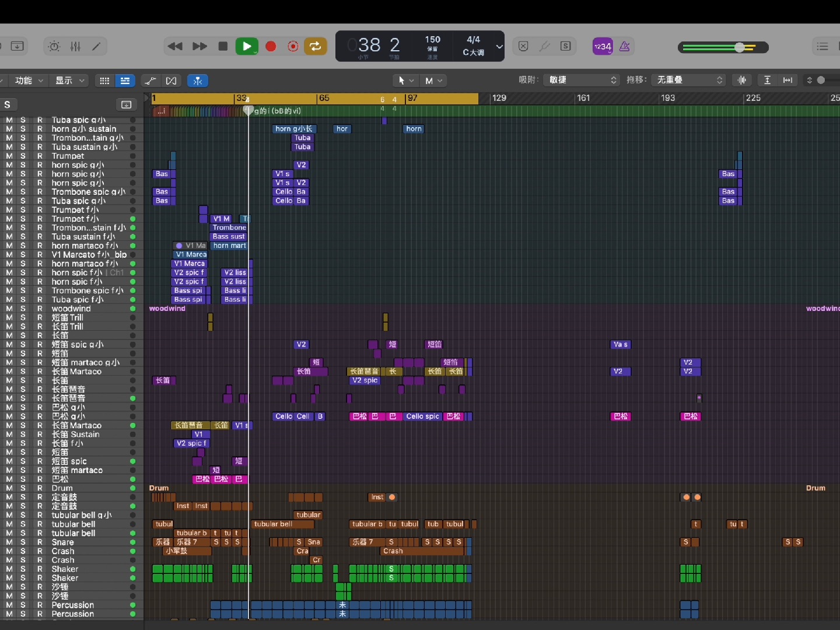Open the 拖移 无重叠 drag dropdown
This screenshot has height=630, width=840.
tap(689, 80)
